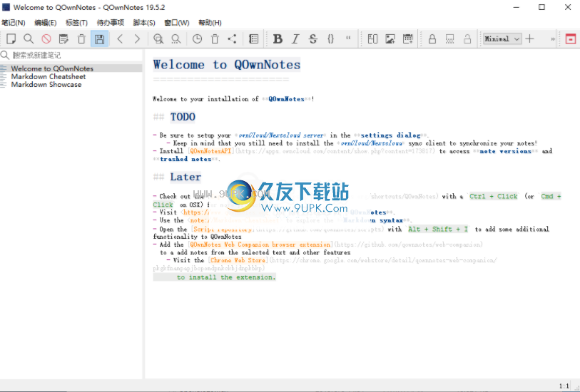This screenshot has height=392, width=580.
Task: Open the 脚本(S) menu
Action: click(144, 23)
